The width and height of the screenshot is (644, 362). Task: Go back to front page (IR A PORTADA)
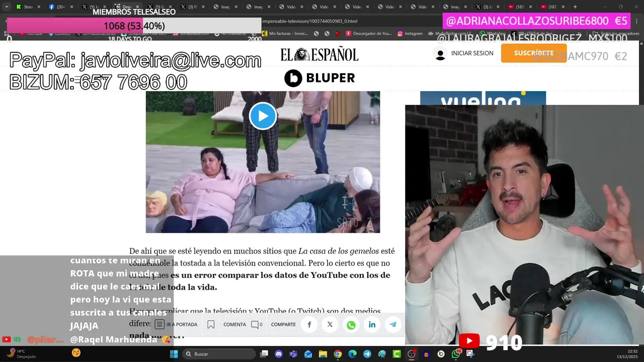point(176,325)
